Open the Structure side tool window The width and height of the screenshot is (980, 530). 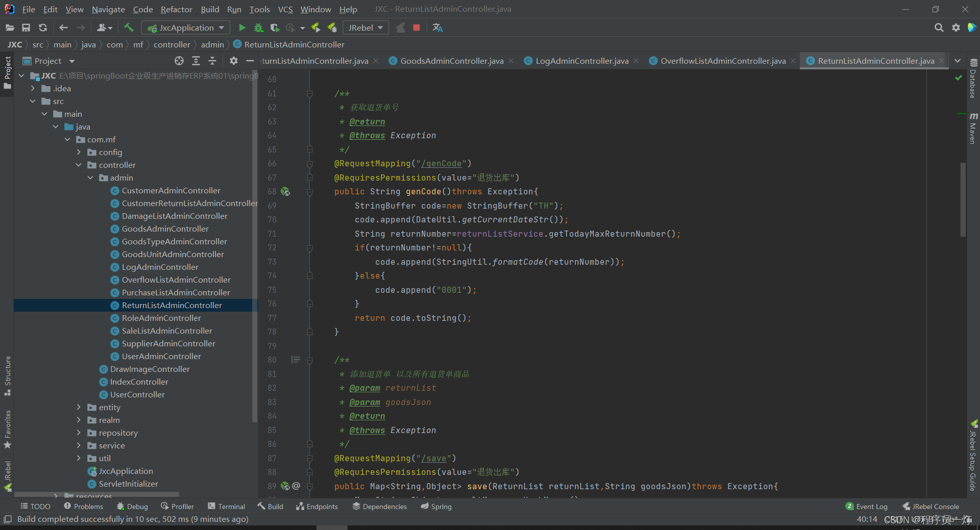coord(7,375)
